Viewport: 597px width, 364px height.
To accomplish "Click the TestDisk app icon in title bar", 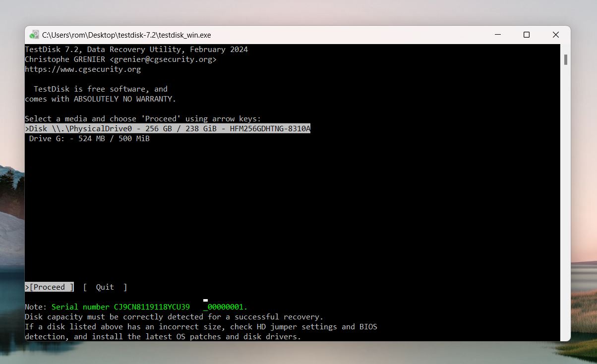I will pos(34,35).
